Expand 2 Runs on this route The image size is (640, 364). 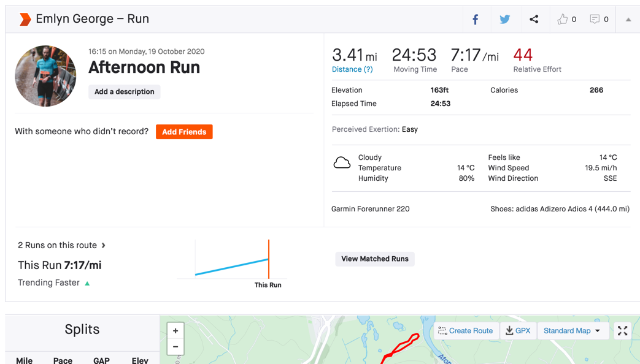pyautogui.click(x=61, y=245)
